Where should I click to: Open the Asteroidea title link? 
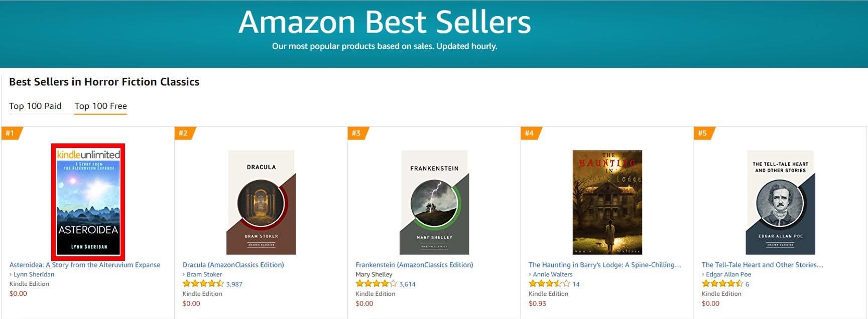(x=85, y=265)
